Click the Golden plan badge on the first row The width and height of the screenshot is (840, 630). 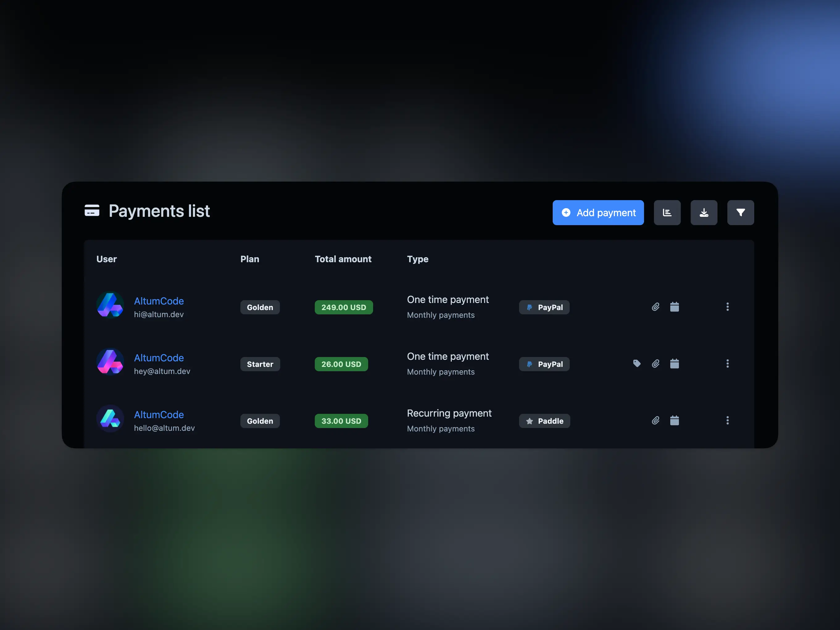coord(260,307)
